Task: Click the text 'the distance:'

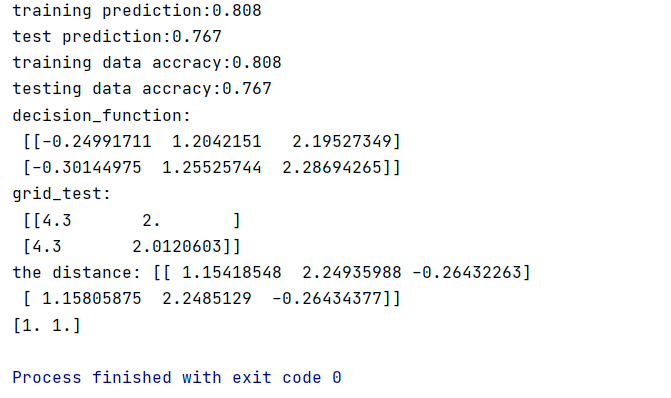Action: point(76,273)
